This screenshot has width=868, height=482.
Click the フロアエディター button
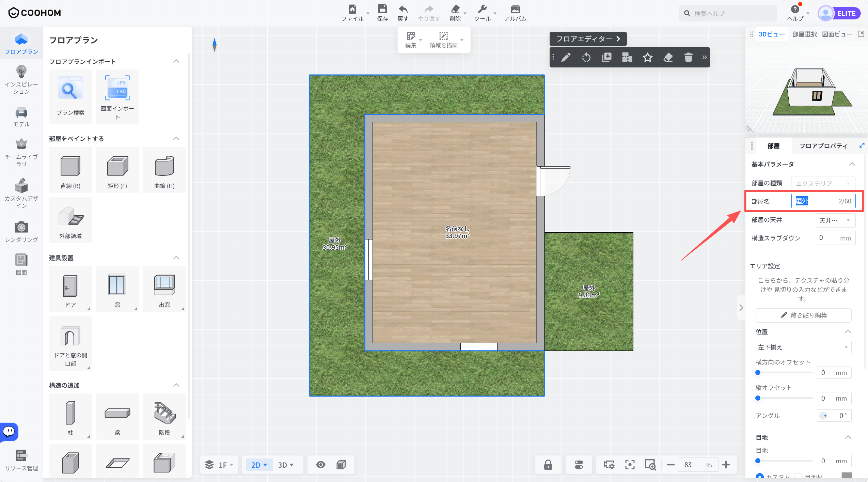click(x=588, y=39)
